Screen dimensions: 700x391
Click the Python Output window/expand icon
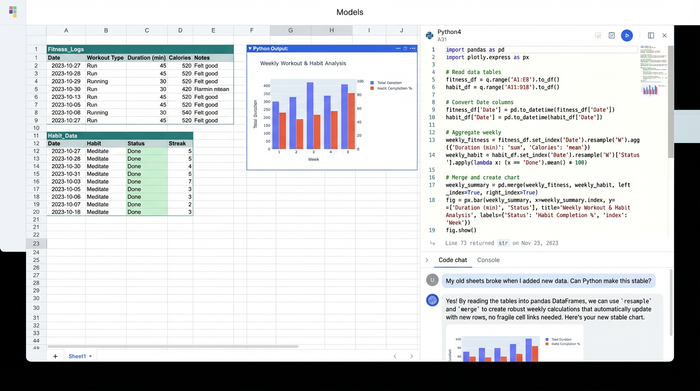[405, 48]
